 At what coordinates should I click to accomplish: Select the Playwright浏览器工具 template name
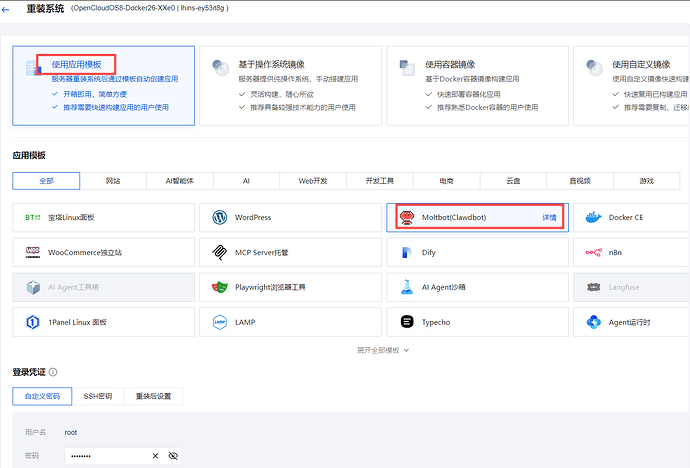(x=270, y=287)
